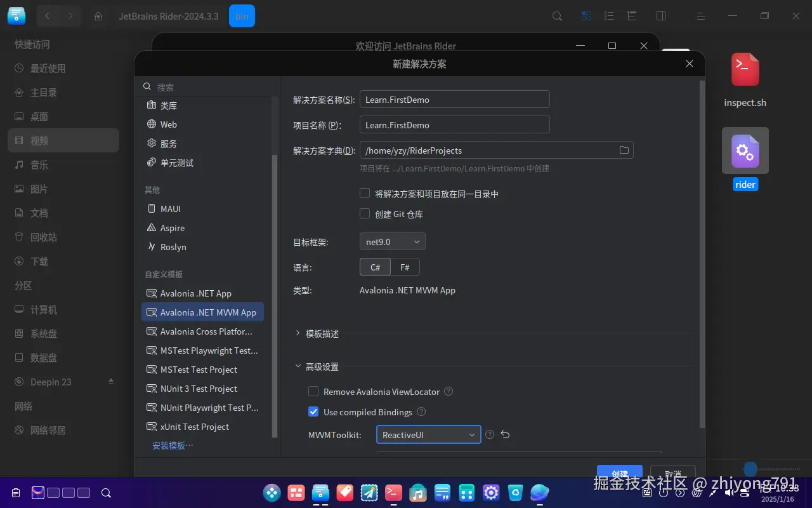The image size is (812, 508).
Task: Switch file manager to icon view
Action: coord(586,16)
